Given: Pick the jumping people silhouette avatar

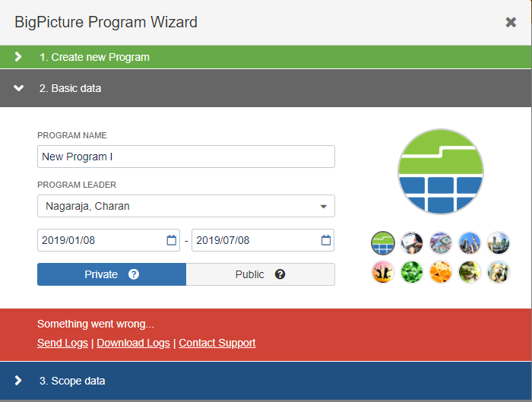Looking at the screenshot, I should pyautogui.click(x=383, y=272).
